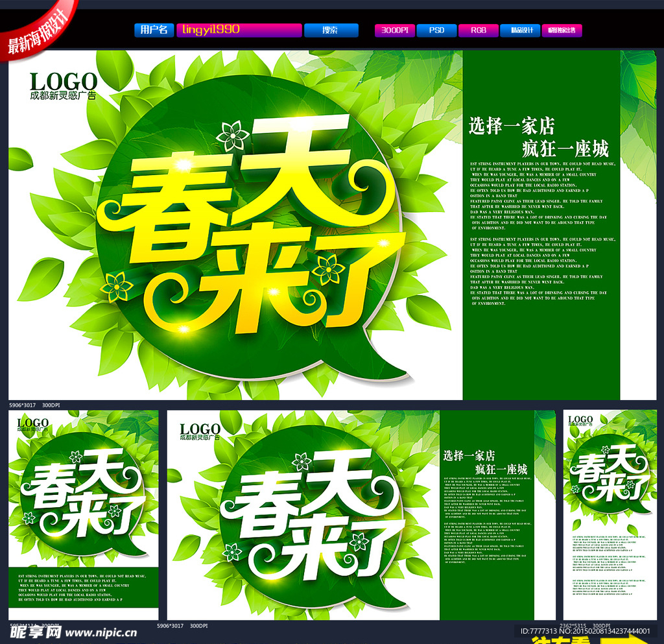Viewport: 664px width, 644px height.
Task: Click the yellow flower left of 来 in large poster
Action: (x=117, y=287)
